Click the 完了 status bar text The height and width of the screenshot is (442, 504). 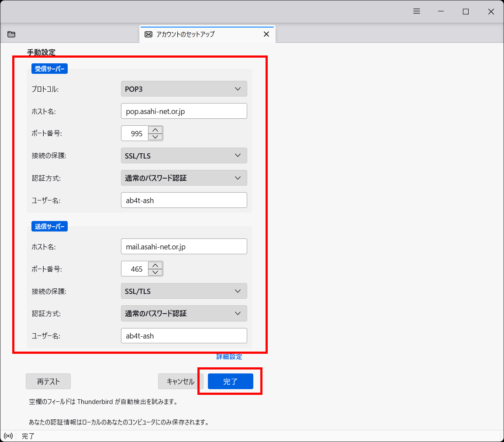(28, 436)
